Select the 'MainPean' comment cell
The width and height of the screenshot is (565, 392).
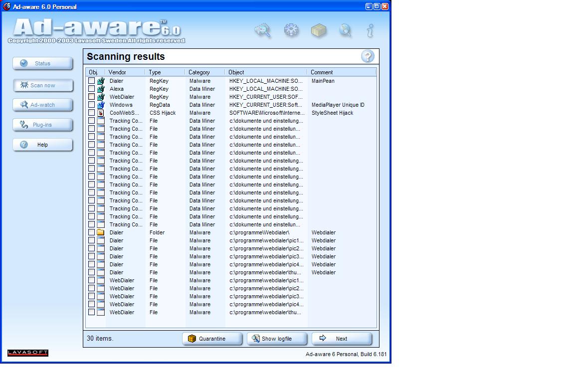(x=323, y=81)
